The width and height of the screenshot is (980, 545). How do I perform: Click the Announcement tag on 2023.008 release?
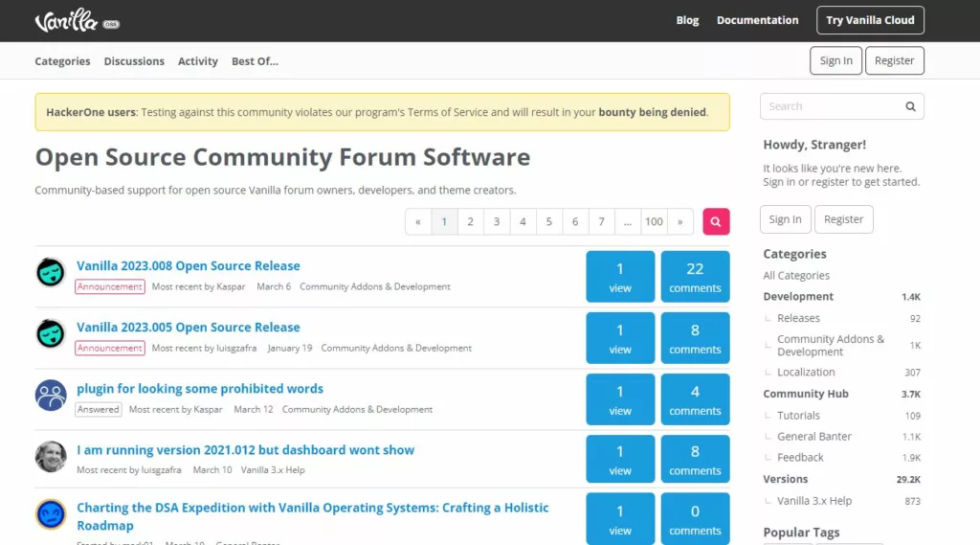point(110,286)
